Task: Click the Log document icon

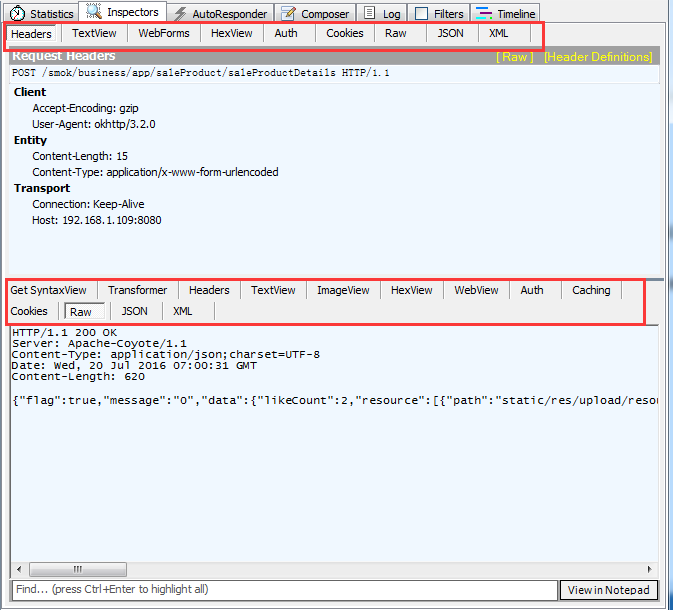Action: pyautogui.click(x=370, y=13)
